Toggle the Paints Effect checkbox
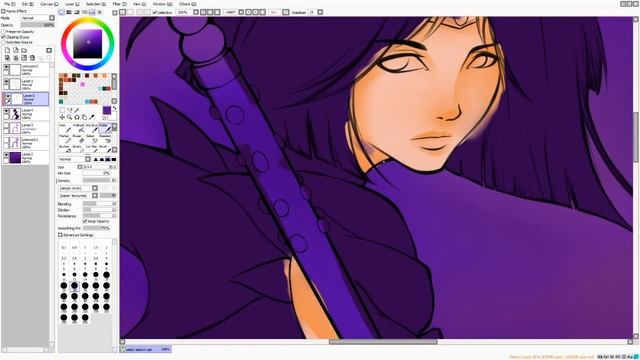Viewport: 640px width, 360px height. pyautogui.click(x=3, y=11)
